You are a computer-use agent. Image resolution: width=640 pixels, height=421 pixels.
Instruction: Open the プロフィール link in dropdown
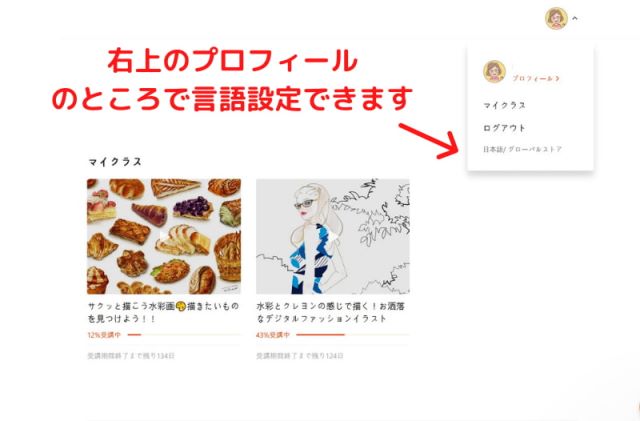point(532,78)
